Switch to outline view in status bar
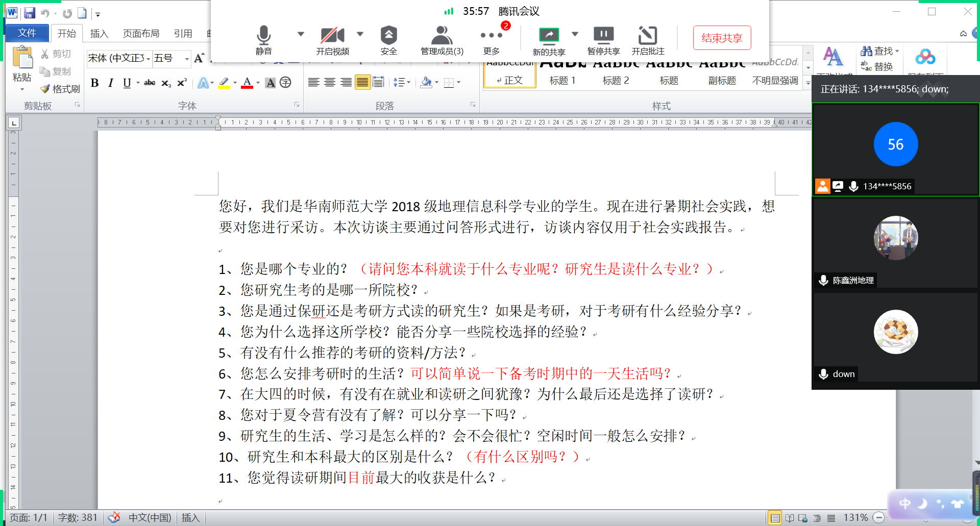The image size is (980, 526). click(x=817, y=518)
